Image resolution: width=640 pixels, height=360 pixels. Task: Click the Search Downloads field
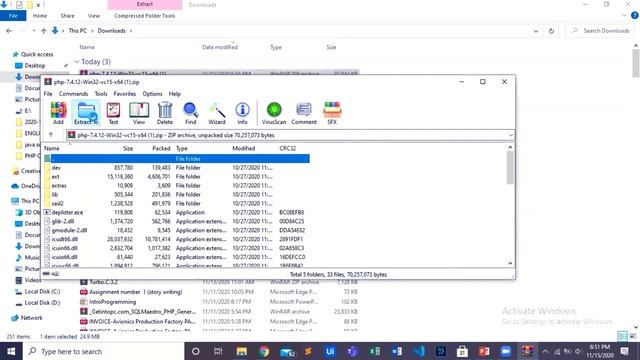[601, 31]
